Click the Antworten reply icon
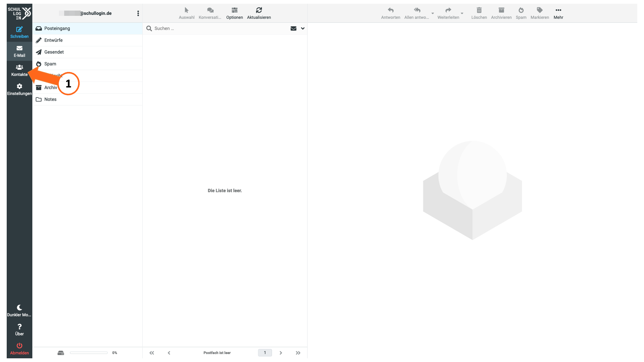Image resolution: width=644 pixels, height=362 pixels. coord(390,13)
